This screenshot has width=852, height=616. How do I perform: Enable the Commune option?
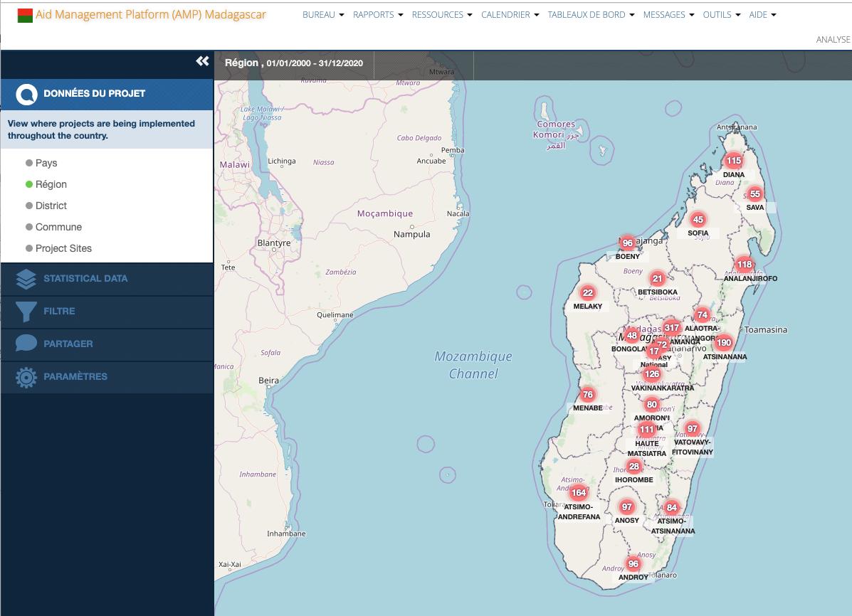click(x=29, y=227)
